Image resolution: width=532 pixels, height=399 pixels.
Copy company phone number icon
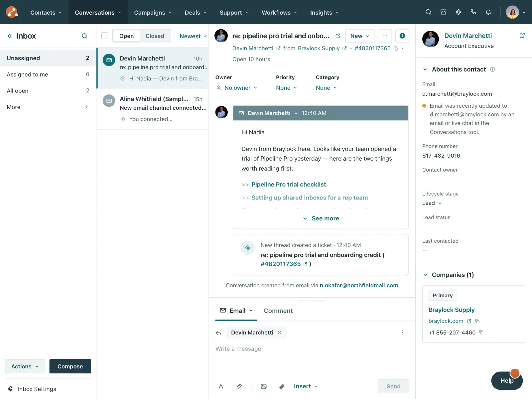(x=481, y=332)
